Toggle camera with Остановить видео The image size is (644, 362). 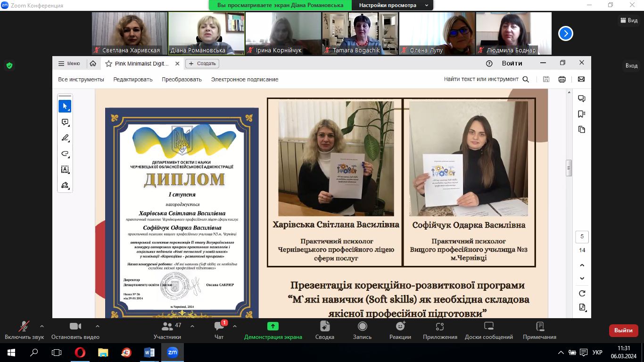coord(75,330)
